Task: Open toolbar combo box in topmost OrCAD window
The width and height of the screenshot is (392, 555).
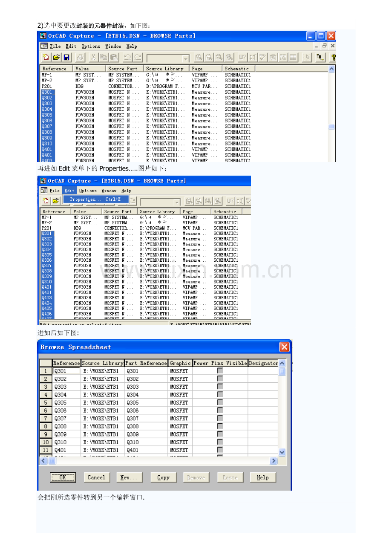Action: coord(185,58)
